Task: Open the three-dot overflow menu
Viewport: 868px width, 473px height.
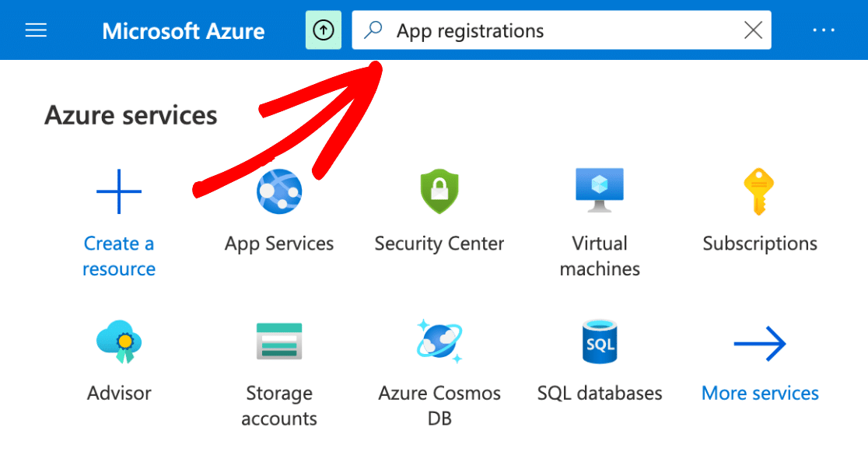Action: point(823,30)
